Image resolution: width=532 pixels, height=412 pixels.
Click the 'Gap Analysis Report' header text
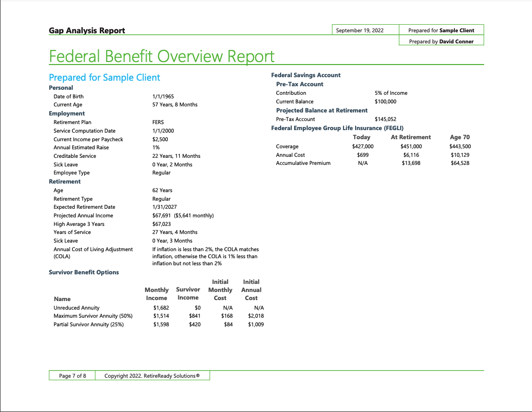(87, 31)
